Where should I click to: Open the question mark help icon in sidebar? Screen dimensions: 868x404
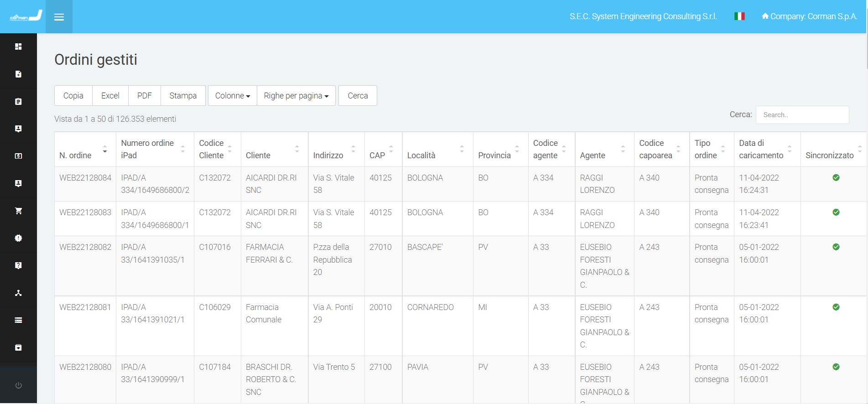point(18,265)
